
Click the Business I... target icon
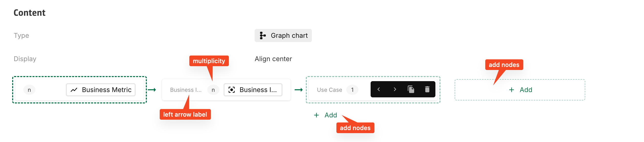232,90
